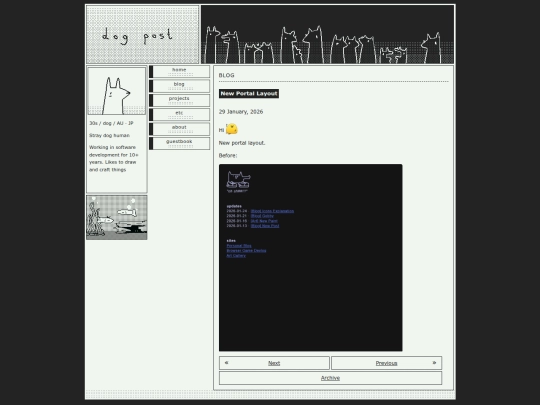Open the old portal layout screenshot

(x=311, y=258)
